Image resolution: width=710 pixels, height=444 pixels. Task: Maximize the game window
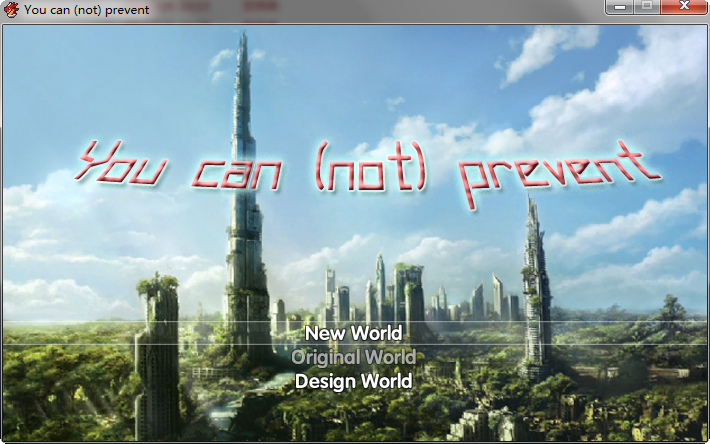[647, 7]
